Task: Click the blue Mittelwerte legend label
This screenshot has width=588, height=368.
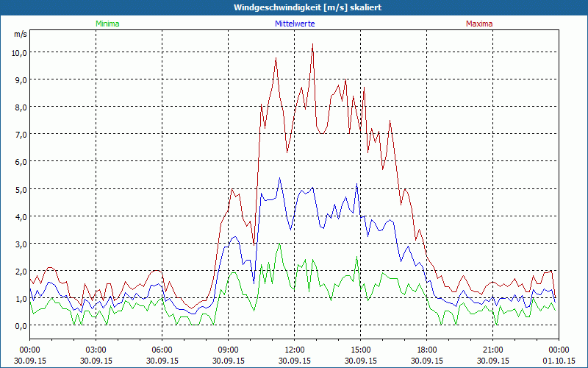Action: [x=294, y=24]
